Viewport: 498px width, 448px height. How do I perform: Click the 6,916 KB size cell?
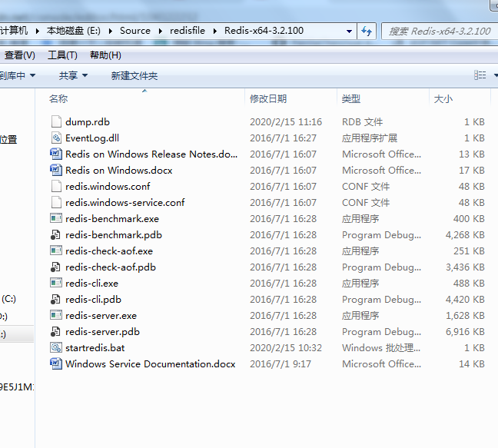465,331
